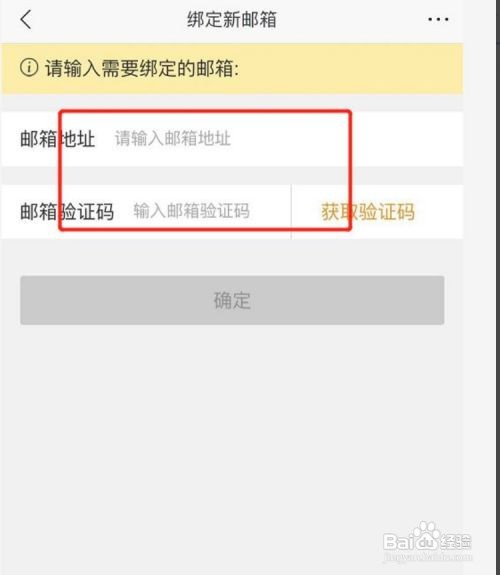Tap the yellow banner's empty right side
The height and width of the screenshot is (575, 500).
(350, 68)
